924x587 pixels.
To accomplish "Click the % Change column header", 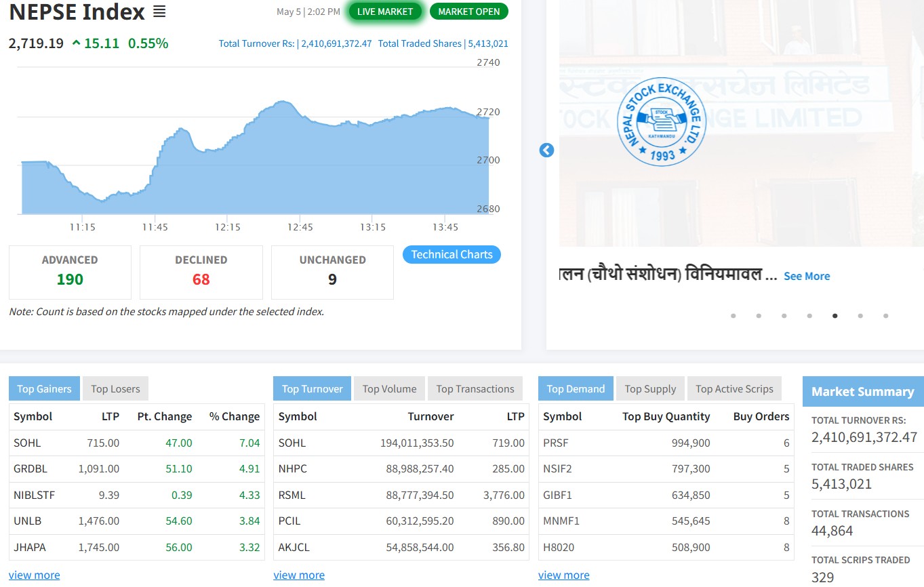I will pos(235,416).
